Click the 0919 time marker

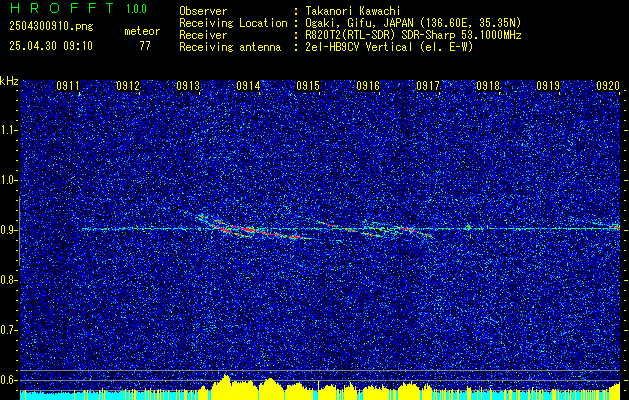click(x=548, y=86)
